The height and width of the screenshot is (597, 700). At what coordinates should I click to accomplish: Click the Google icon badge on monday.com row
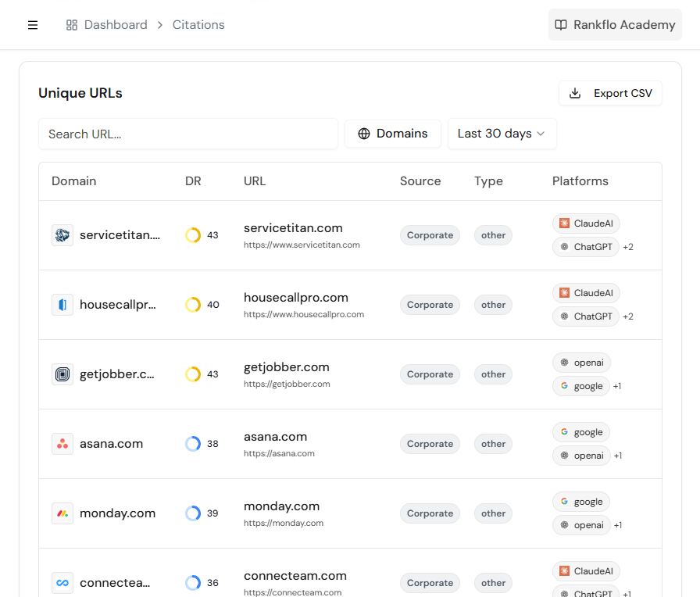tap(581, 501)
